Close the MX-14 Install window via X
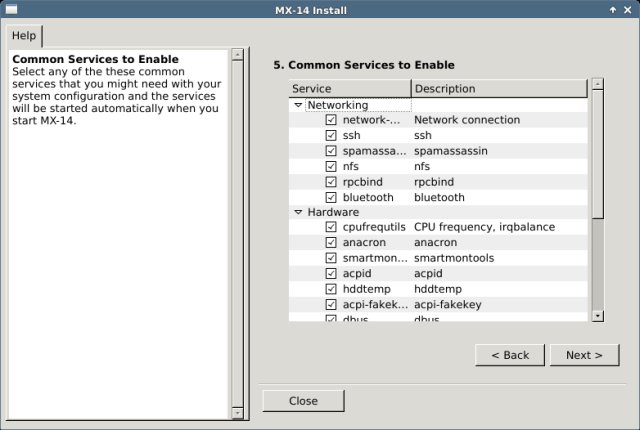Viewport: 640px width, 430px height. coord(627,10)
